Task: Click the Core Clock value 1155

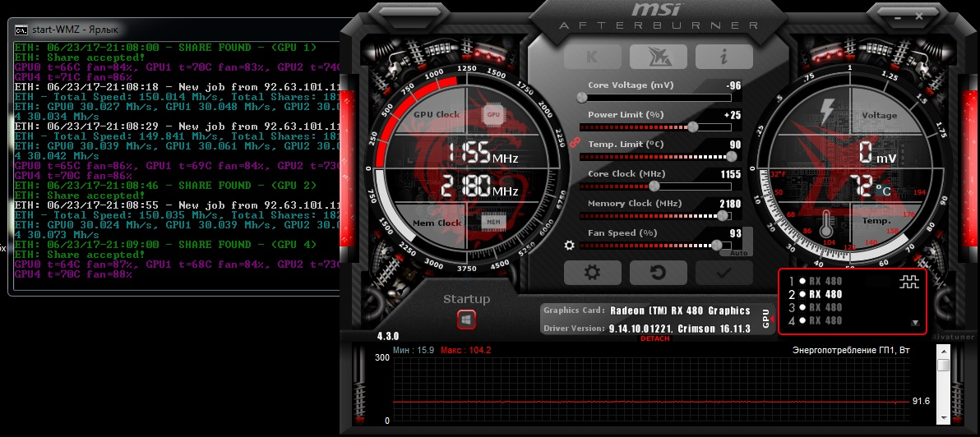Action: [730, 174]
